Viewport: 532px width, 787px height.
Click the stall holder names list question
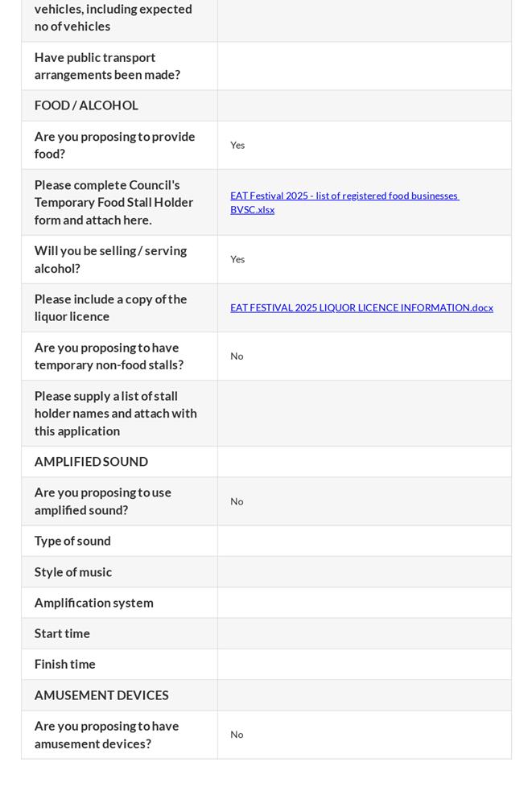click(x=115, y=414)
